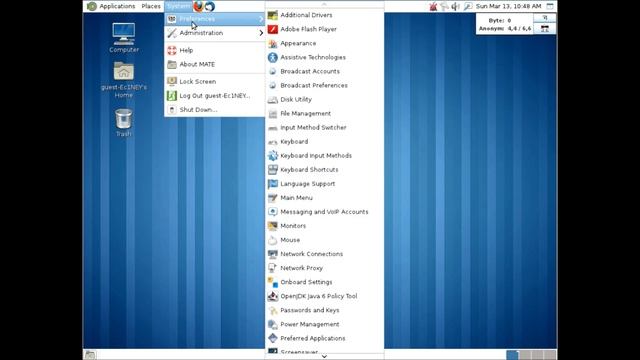
Task: Choose Log Out guest-Ec1NEY...
Action: tap(215, 96)
